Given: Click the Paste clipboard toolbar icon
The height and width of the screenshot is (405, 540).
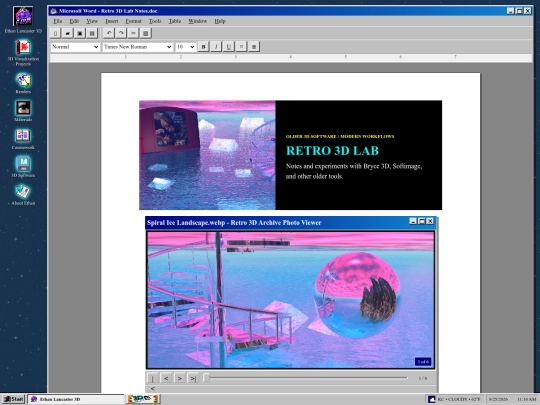Looking at the screenshot, I should tap(146, 33).
